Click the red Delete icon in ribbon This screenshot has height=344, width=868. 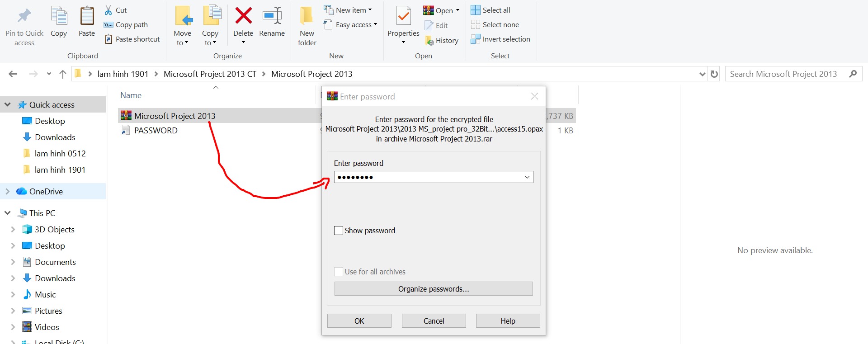[x=243, y=16]
